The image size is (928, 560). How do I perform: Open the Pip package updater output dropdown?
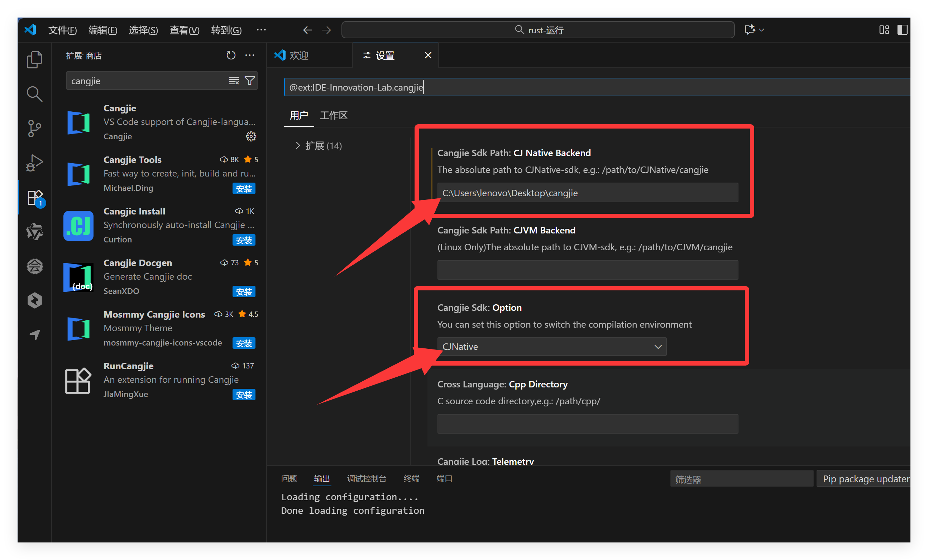(865, 479)
